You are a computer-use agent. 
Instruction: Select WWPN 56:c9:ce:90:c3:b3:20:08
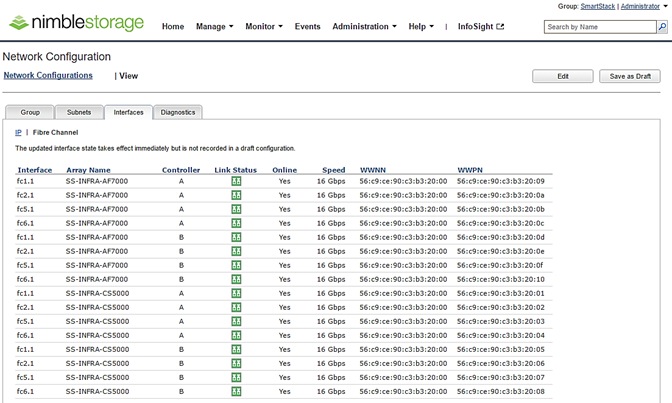click(x=501, y=391)
